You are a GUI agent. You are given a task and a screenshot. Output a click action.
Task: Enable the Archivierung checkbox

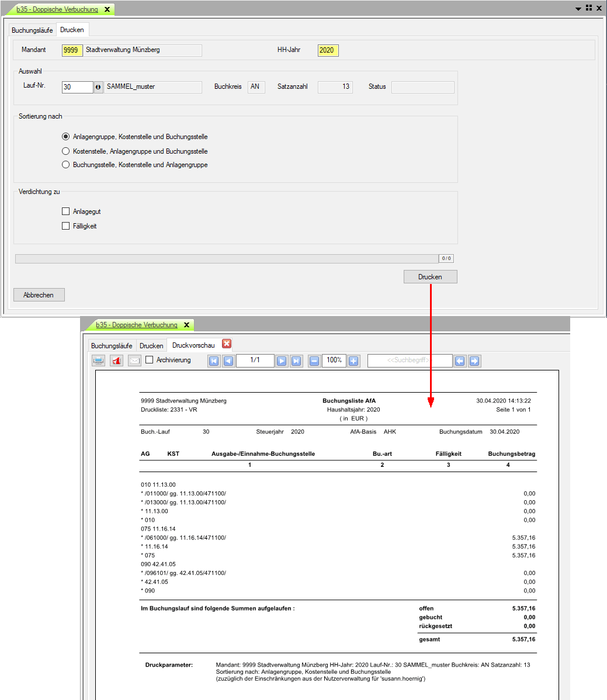[150, 360]
